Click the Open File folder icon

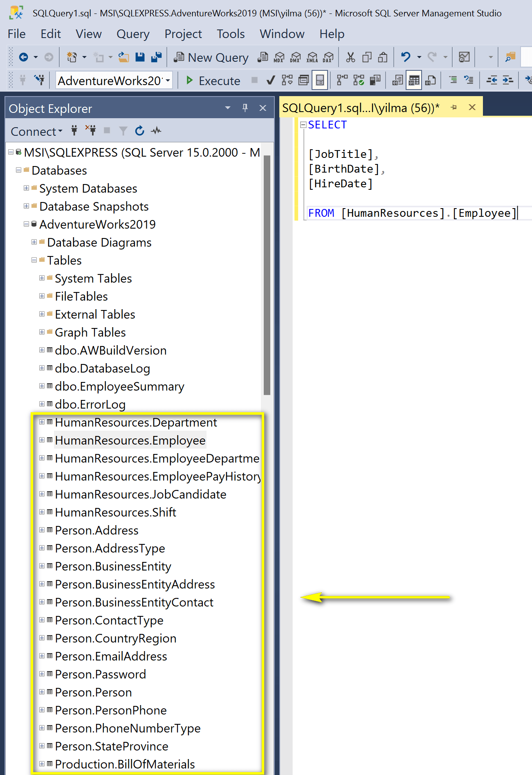tap(123, 57)
